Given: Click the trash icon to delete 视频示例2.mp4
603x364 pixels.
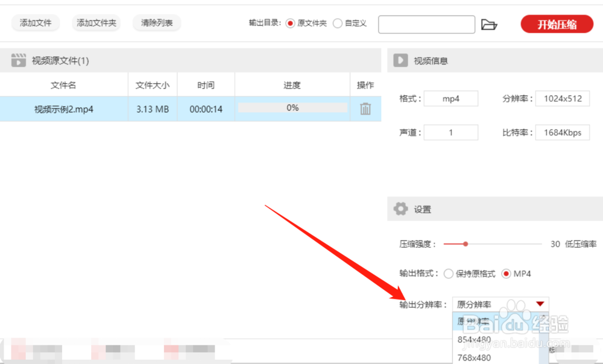Looking at the screenshot, I should pyautogui.click(x=365, y=108).
